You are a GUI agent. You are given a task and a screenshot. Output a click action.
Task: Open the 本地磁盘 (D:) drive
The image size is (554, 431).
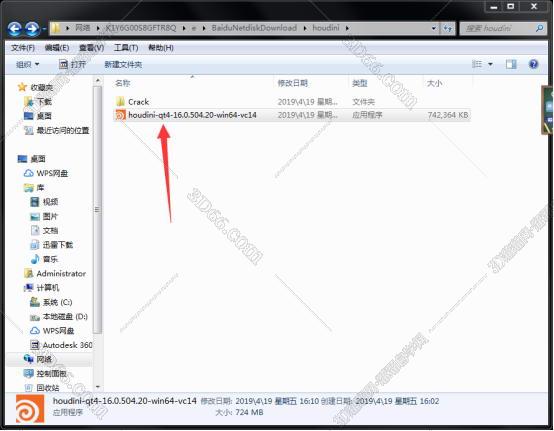click(x=65, y=317)
